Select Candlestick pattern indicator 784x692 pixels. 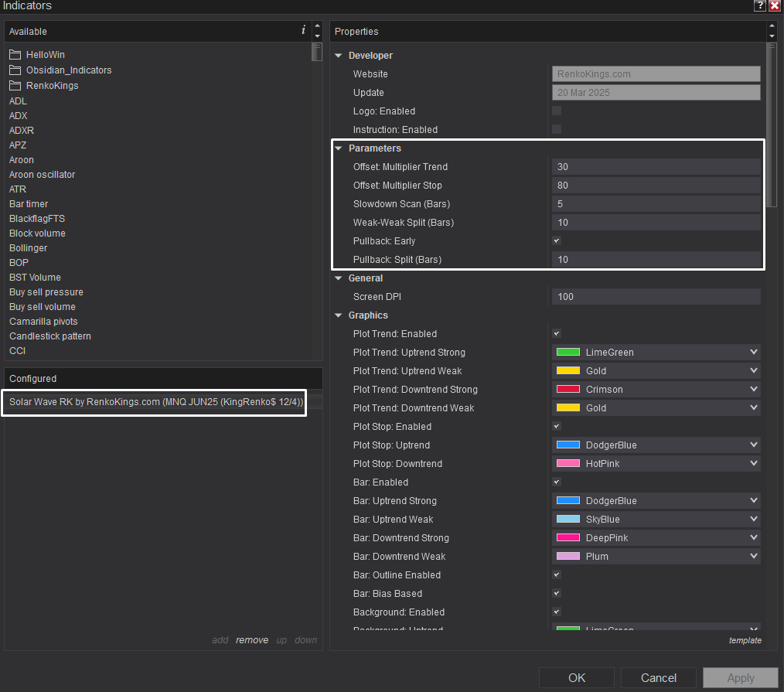tap(50, 336)
